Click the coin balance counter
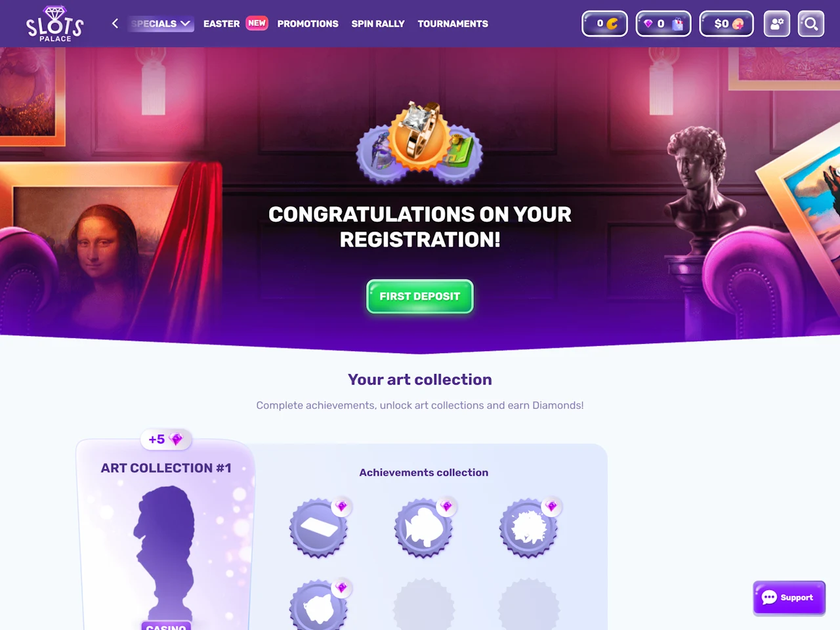This screenshot has width=840, height=630. [x=604, y=24]
